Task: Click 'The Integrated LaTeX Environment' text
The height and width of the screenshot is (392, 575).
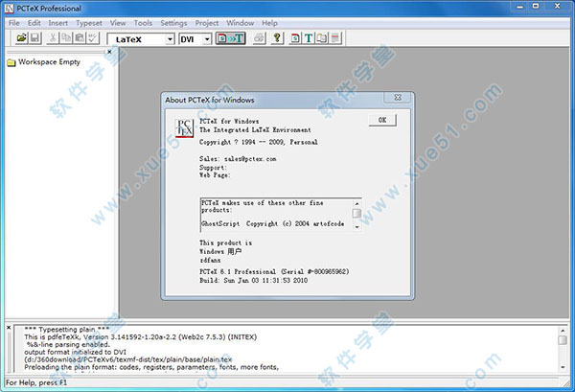Action: pyautogui.click(x=255, y=129)
